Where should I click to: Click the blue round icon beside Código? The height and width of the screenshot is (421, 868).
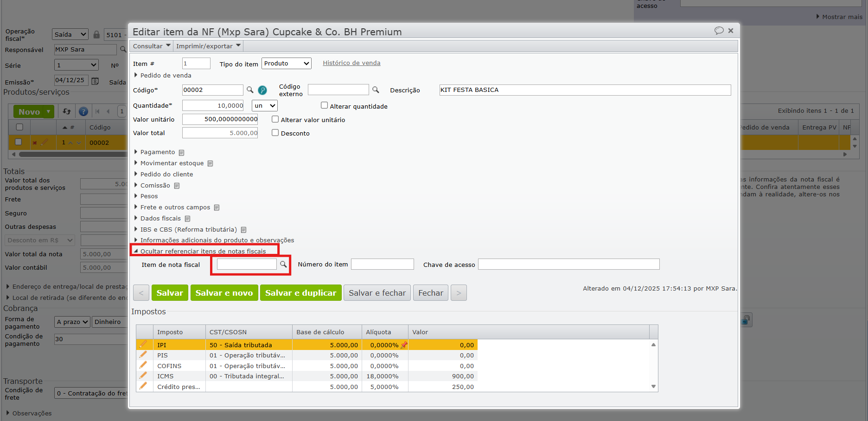(x=262, y=90)
